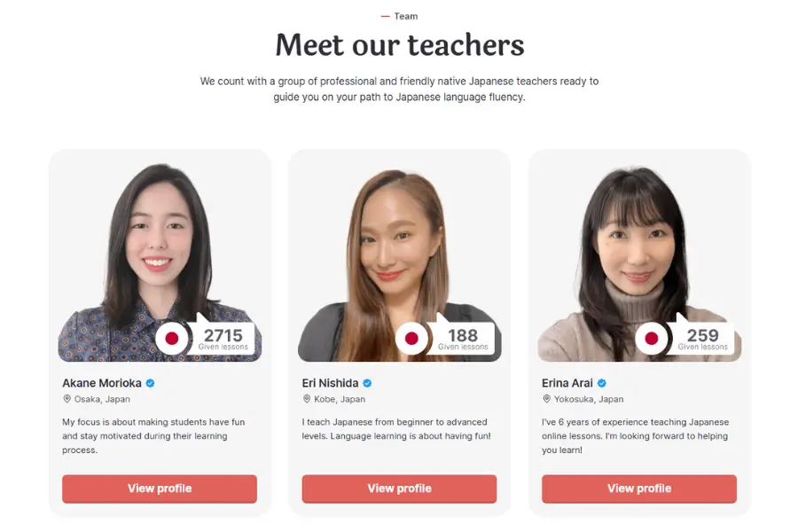Click Japan flag icon on Erina's photo
The image size is (798, 532).
pyautogui.click(x=652, y=338)
